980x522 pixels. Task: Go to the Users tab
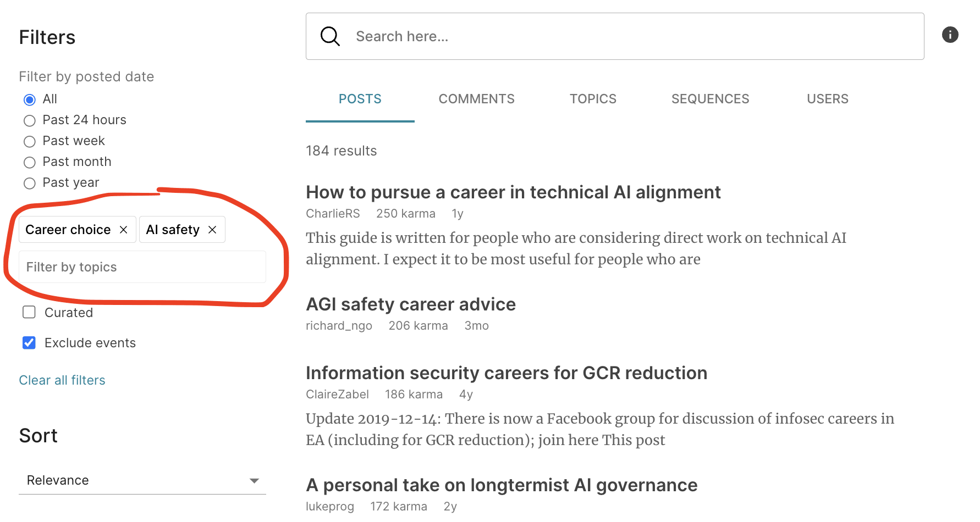point(827,99)
